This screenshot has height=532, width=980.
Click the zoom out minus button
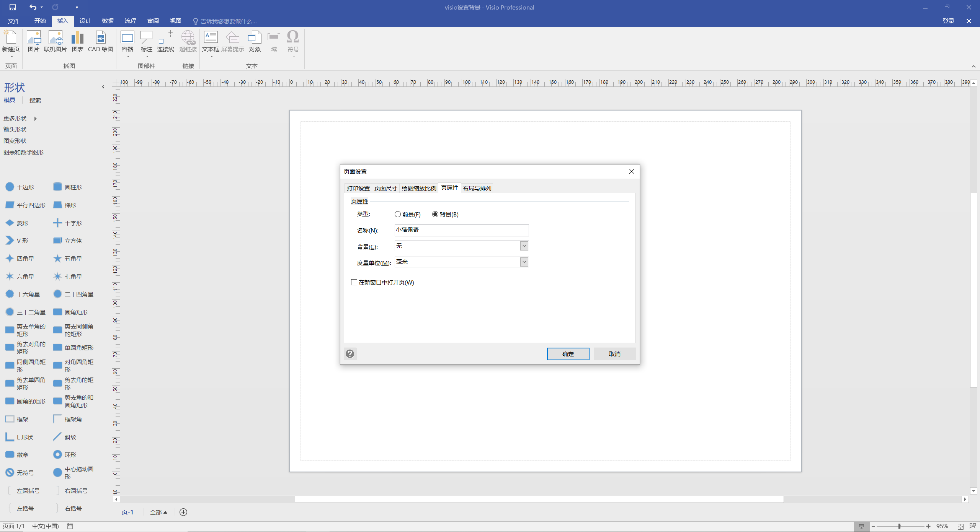pos(873,526)
